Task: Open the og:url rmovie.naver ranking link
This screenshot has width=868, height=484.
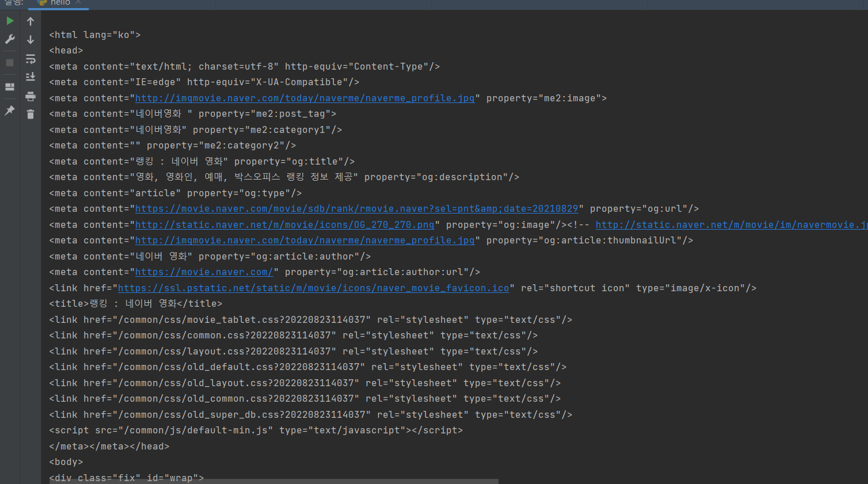Action: tap(356, 209)
